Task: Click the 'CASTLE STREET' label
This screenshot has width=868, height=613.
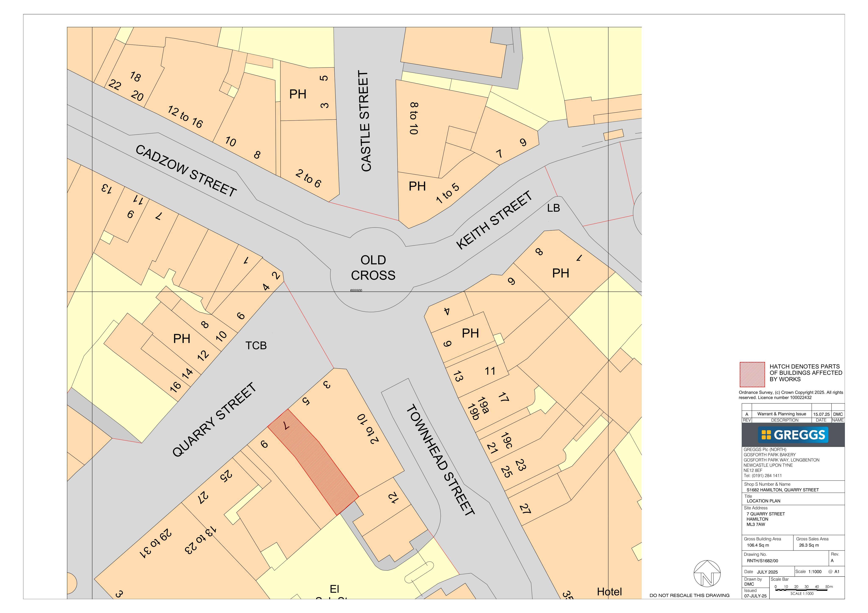Action: click(x=365, y=121)
